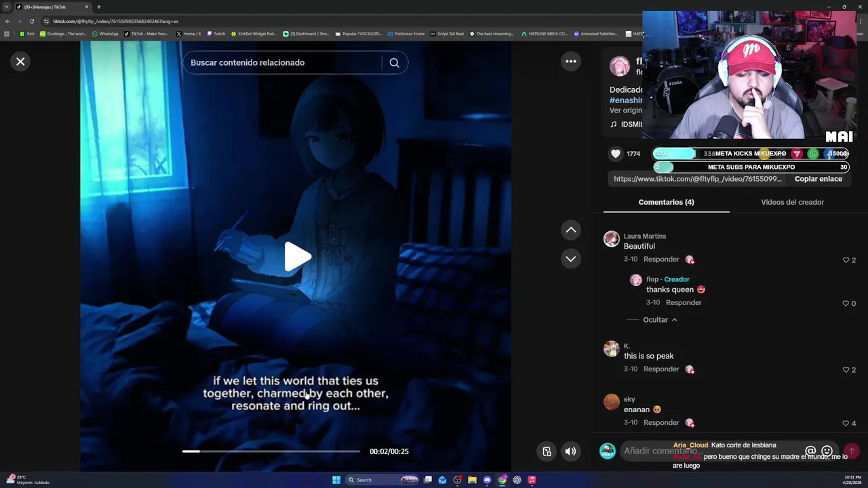Open weather widget in taskbar
The width and height of the screenshot is (868, 488).
(x=27, y=480)
